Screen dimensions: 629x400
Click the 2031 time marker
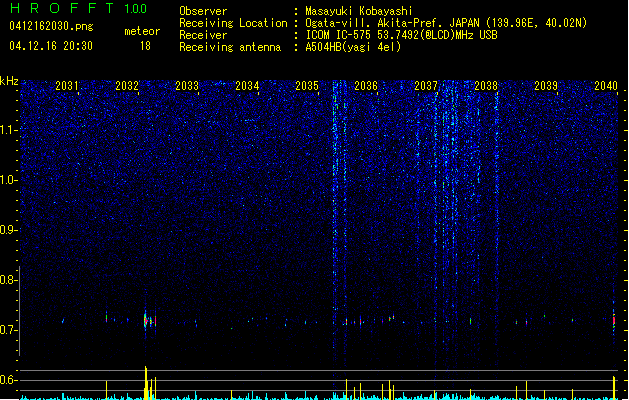coord(67,86)
